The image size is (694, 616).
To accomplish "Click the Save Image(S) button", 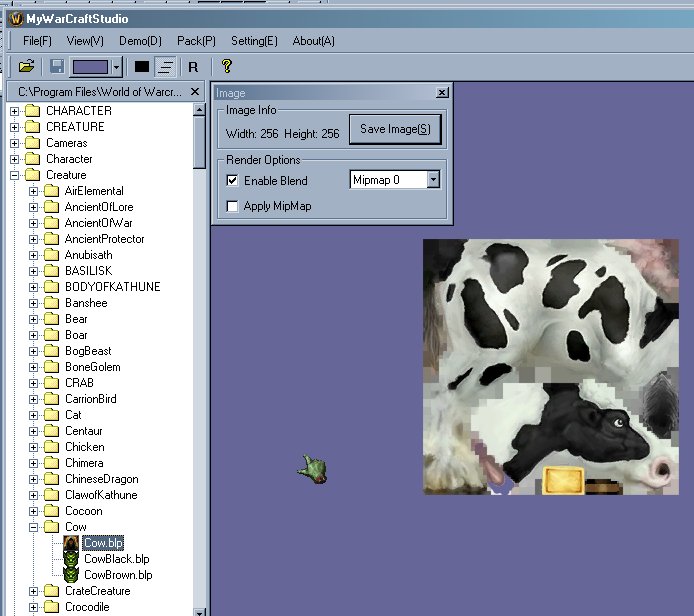I will pyautogui.click(x=395, y=129).
